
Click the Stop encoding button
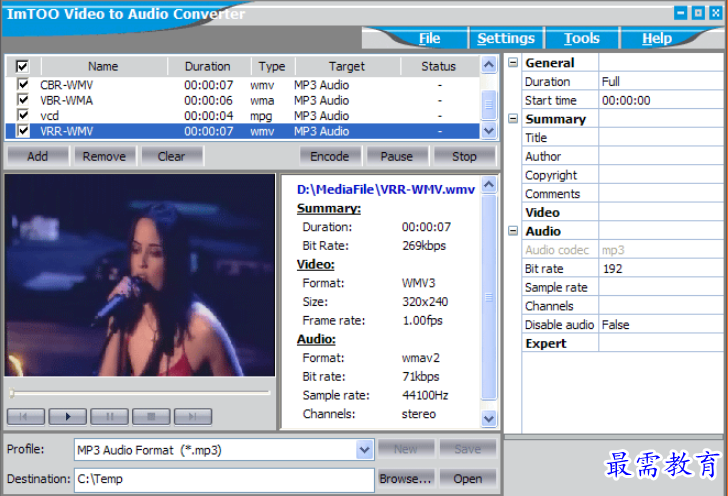coord(464,157)
